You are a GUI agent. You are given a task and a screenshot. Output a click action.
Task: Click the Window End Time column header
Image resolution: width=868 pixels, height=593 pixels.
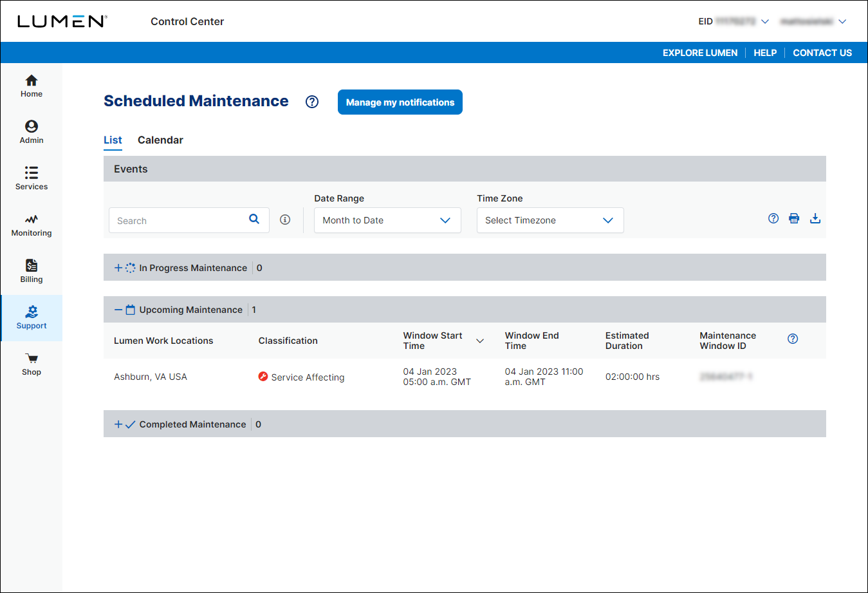click(532, 341)
